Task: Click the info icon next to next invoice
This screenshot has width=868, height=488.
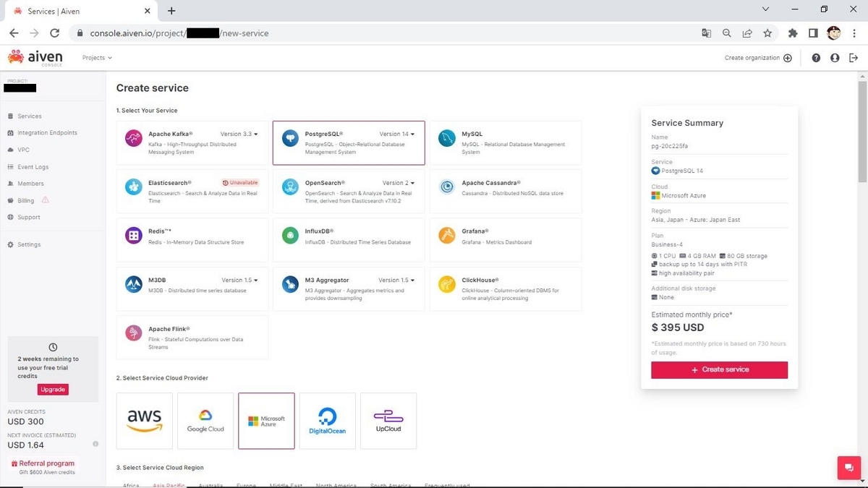Action: pos(95,444)
